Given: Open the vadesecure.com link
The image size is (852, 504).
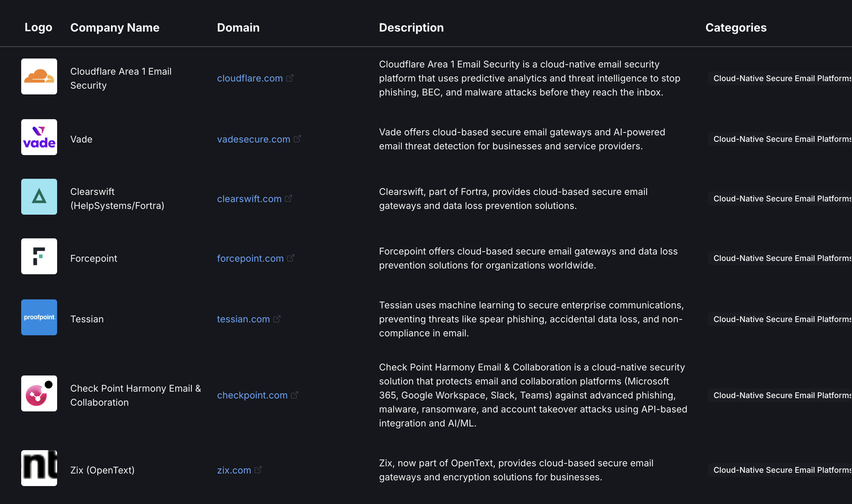Looking at the screenshot, I should click(254, 139).
